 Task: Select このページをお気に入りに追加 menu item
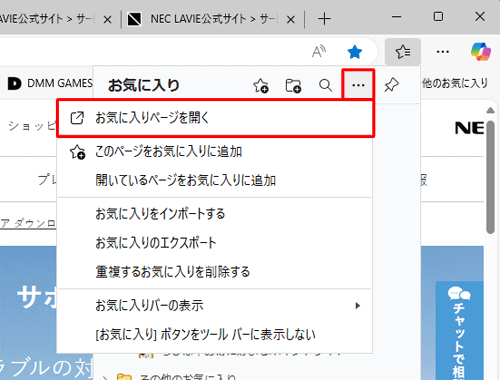[215, 152]
